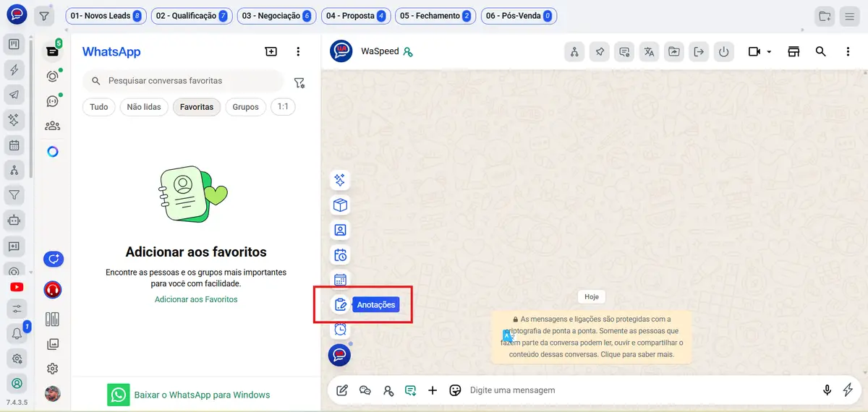This screenshot has height=412, width=868.
Task: Open the attach plus icon in message bar
Action: click(x=433, y=390)
